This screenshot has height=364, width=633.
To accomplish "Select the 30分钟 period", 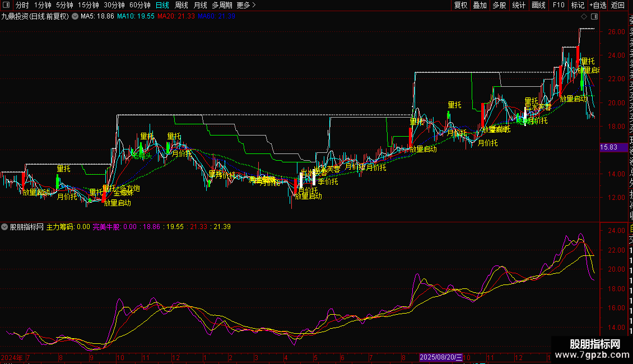I will tap(114, 5).
